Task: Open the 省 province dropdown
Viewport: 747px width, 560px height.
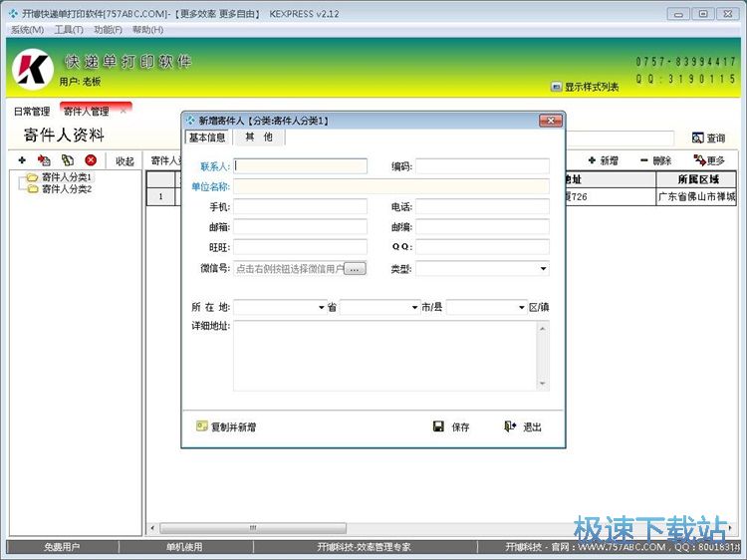Action: coord(321,308)
